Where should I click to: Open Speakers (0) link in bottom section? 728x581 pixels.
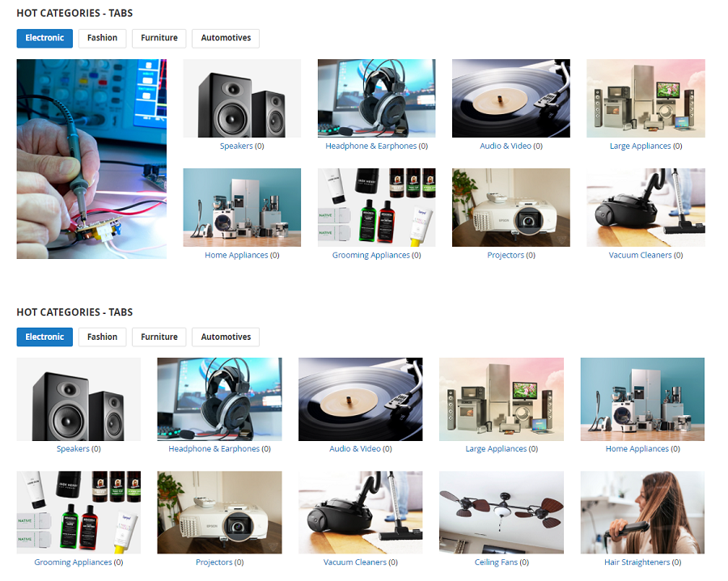point(78,448)
